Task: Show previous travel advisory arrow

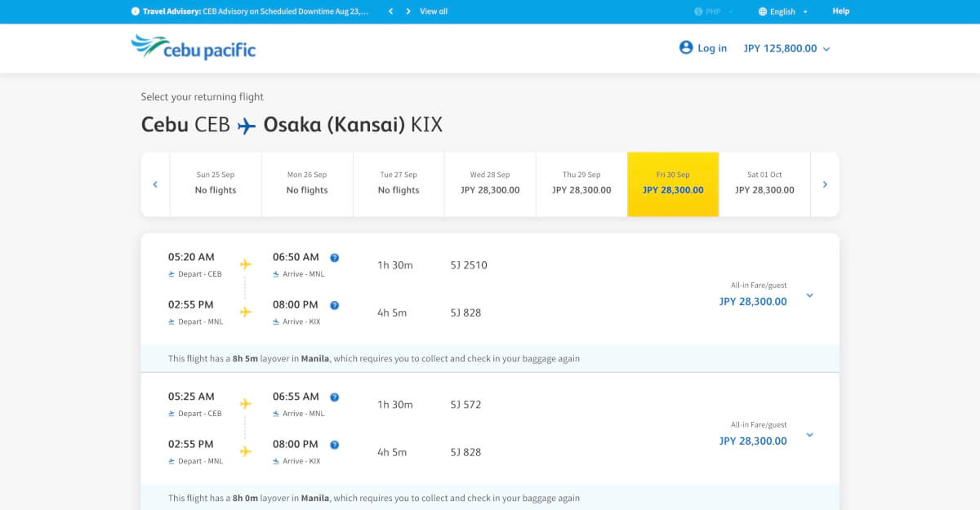Action: pyautogui.click(x=390, y=11)
